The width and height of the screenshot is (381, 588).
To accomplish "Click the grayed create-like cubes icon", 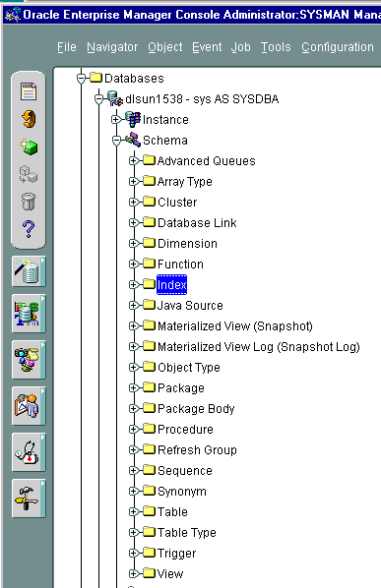I will click(x=29, y=174).
